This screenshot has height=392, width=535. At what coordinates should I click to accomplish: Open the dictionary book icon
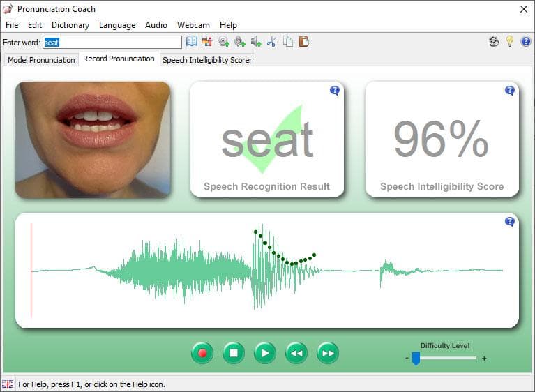pyautogui.click(x=192, y=42)
